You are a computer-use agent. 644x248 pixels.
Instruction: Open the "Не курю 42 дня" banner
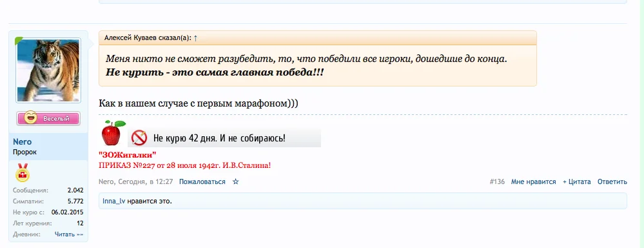click(224, 138)
